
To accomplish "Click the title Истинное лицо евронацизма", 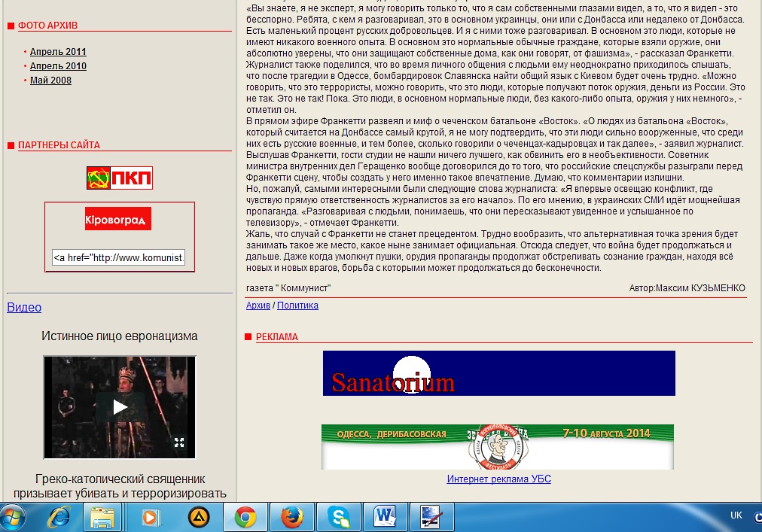I will (x=120, y=336).
